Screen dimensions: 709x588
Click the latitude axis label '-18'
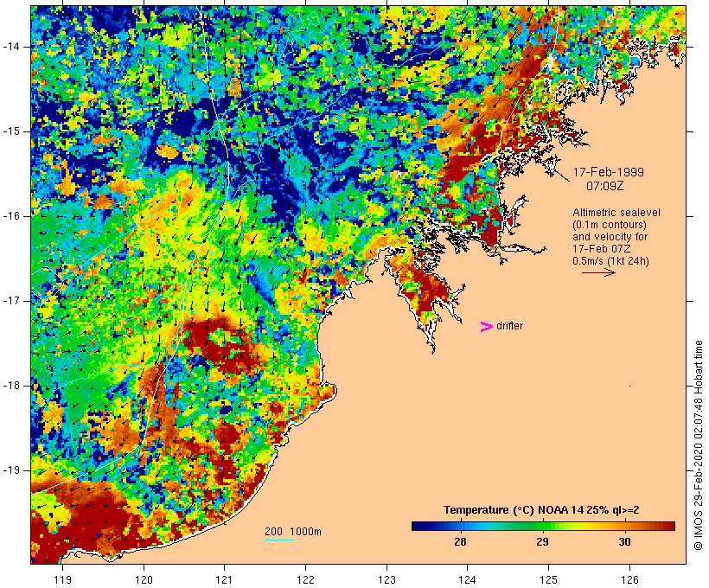point(11,386)
